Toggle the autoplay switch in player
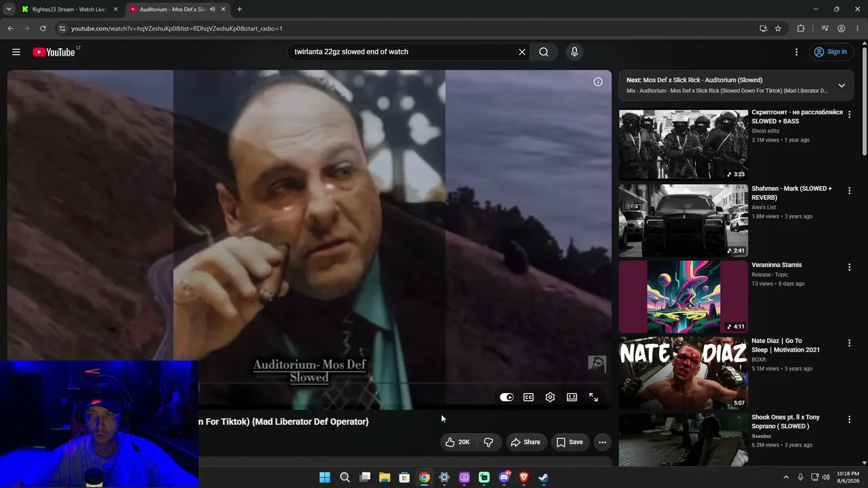The image size is (868, 488). coord(507,397)
